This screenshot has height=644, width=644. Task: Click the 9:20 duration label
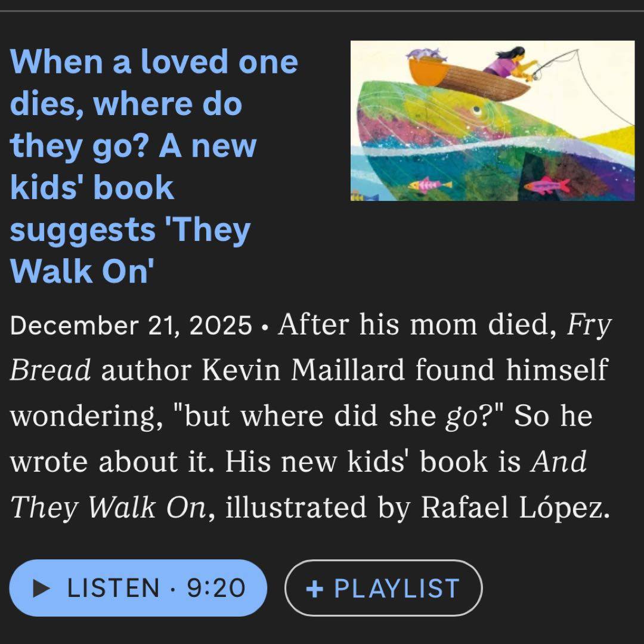(216, 588)
